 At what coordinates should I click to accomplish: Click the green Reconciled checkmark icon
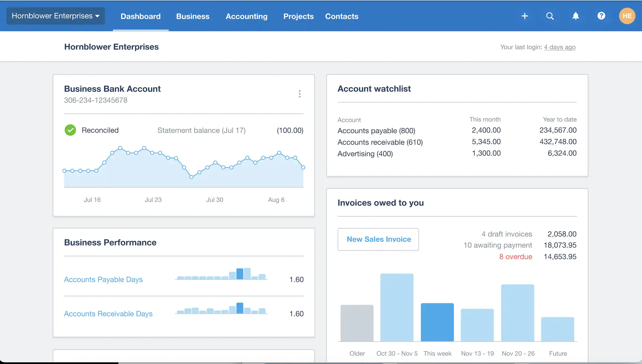click(70, 130)
